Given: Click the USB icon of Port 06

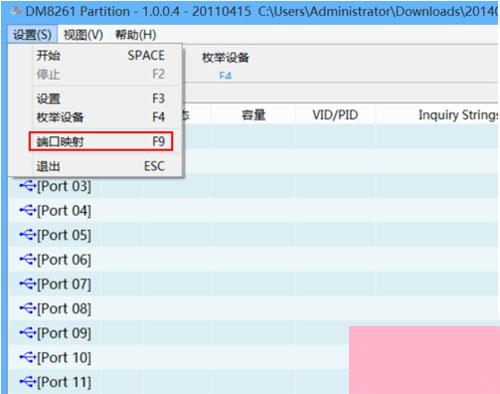Looking at the screenshot, I should 27,259.
